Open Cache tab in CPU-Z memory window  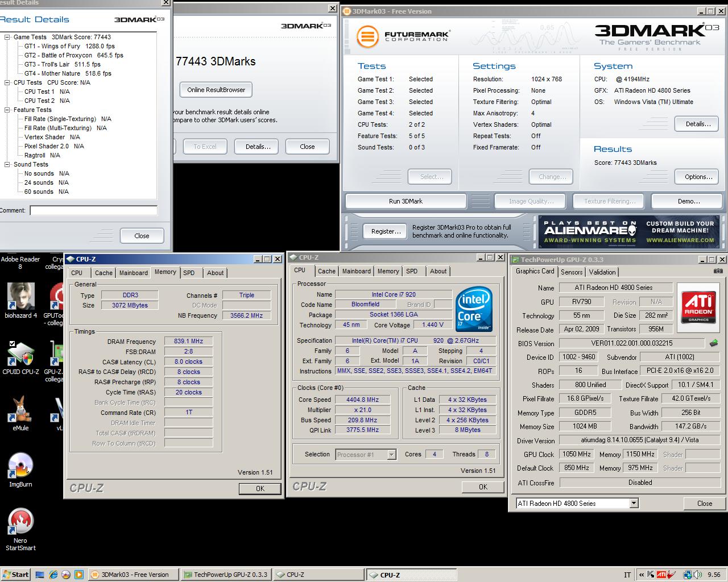pyautogui.click(x=104, y=273)
